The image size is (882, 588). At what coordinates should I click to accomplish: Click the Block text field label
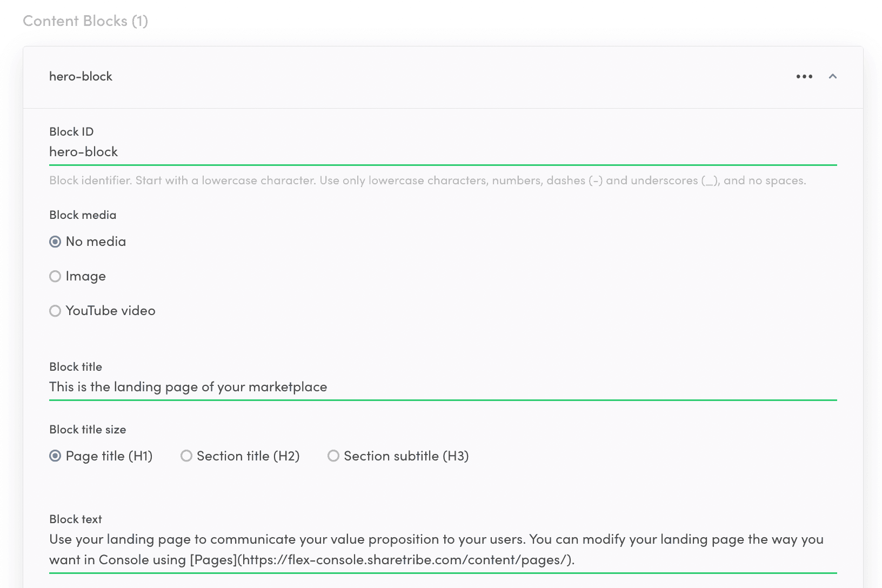pyautogui.click(x=76, y=519)
